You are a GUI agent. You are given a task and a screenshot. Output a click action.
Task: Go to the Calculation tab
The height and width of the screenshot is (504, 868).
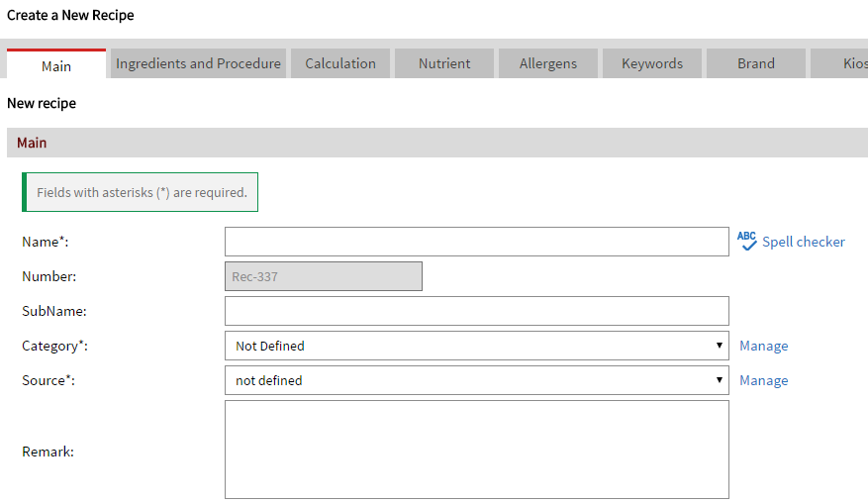pos(340,63)
